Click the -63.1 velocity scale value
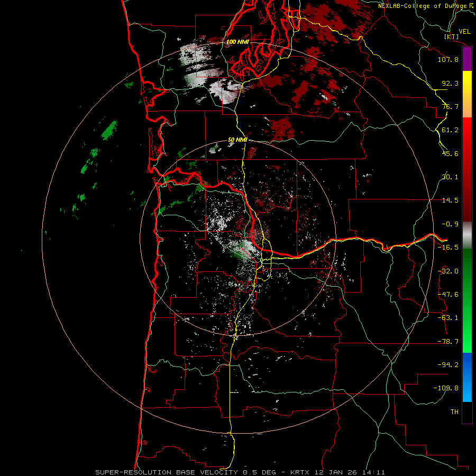The height and width of the screenshot is (476, 476). 448,318
